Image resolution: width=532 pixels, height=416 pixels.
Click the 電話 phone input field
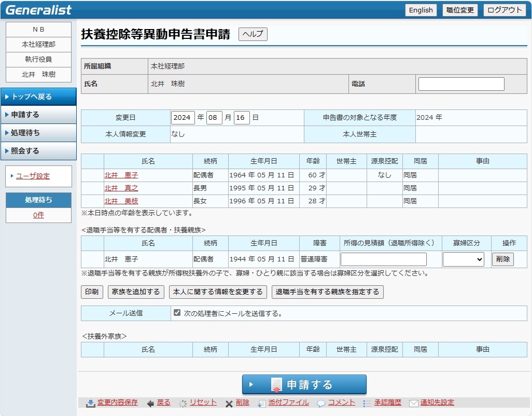point(461,84)
